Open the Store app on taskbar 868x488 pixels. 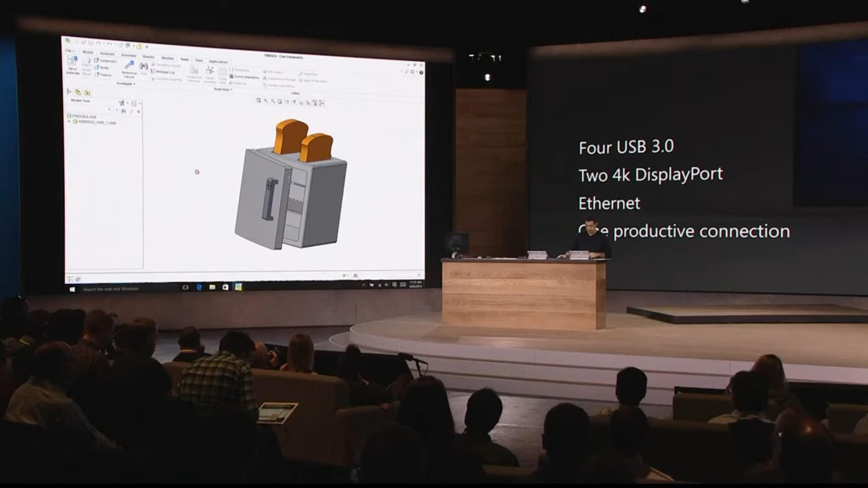225,287
